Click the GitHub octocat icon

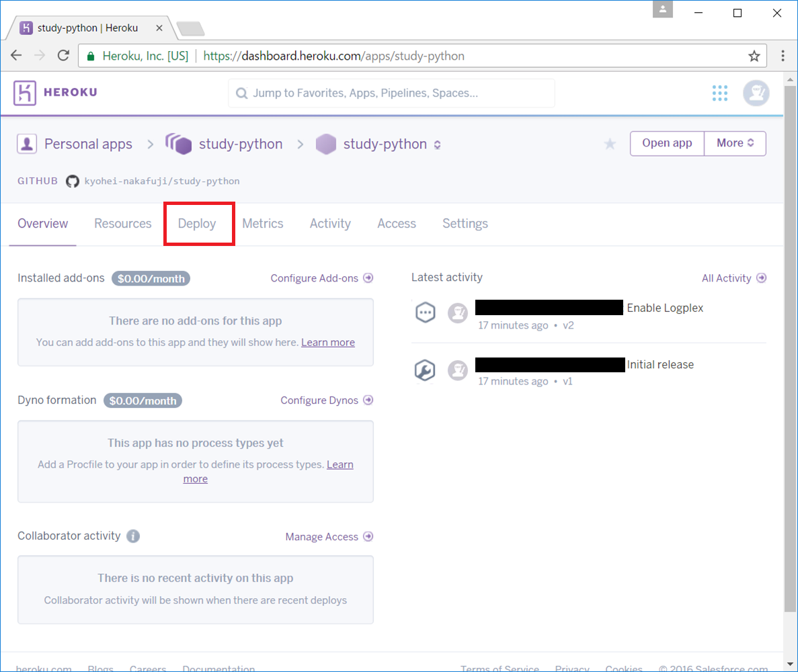73,181
